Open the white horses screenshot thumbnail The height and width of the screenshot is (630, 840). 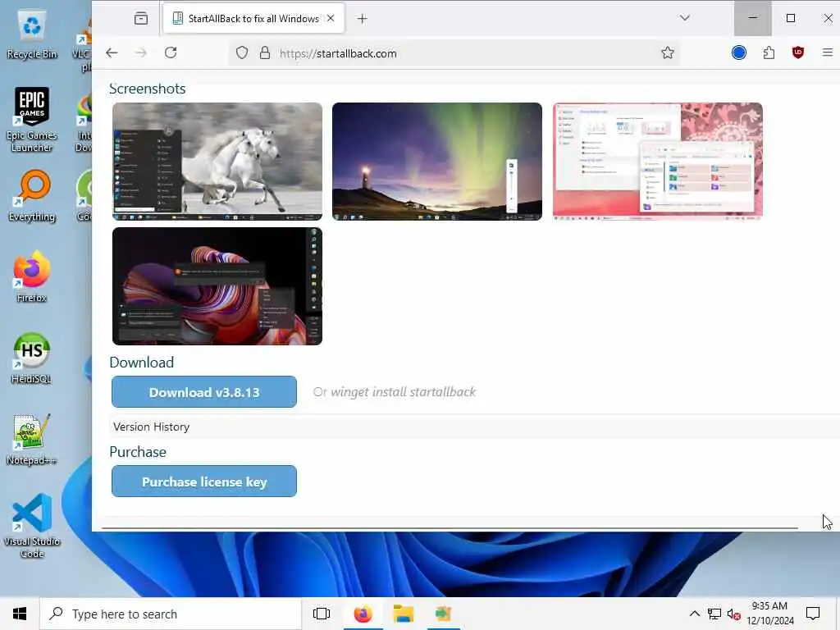pyautogui.click(x=217, y=162)
